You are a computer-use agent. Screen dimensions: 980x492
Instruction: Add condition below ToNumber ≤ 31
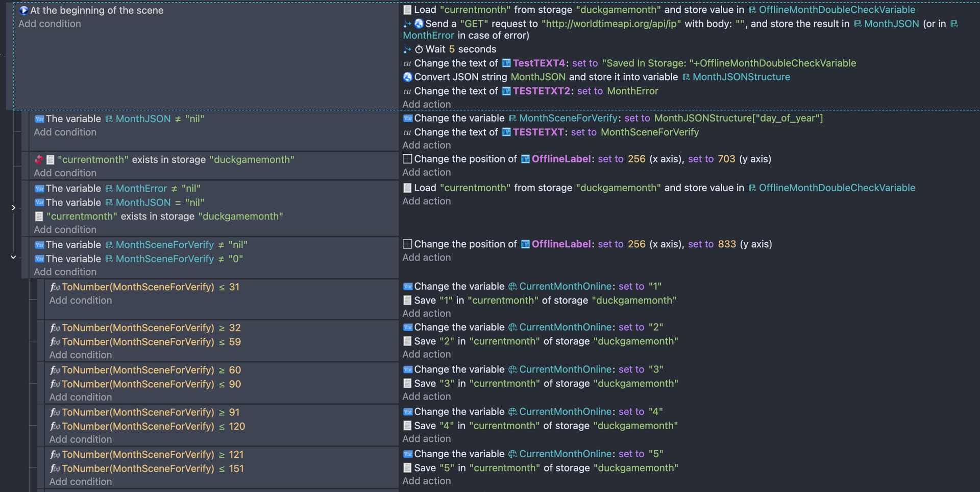80,300
